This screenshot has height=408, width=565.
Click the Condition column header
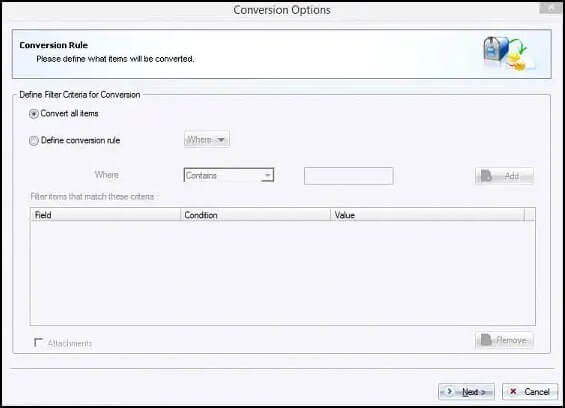[x=255, y=215]
